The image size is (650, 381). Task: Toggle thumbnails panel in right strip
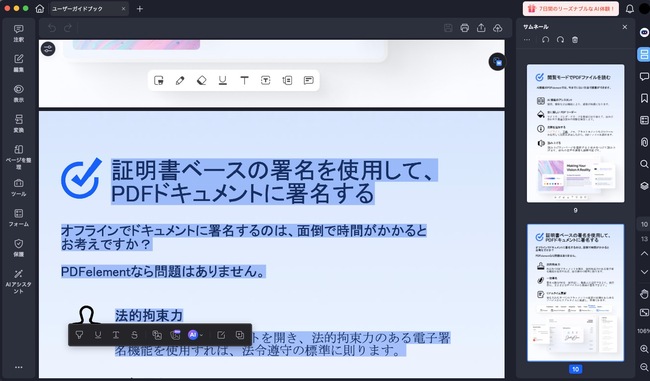[x=644, y=54]
